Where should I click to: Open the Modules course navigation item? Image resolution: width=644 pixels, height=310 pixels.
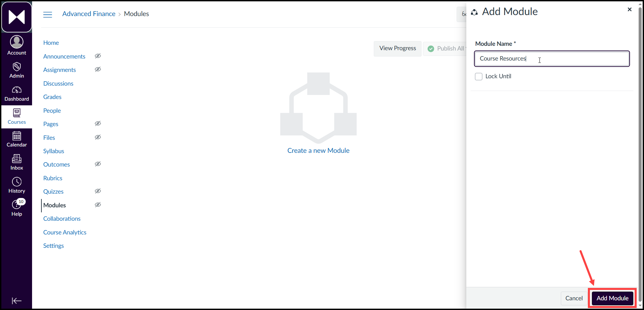tap(54, 205)
